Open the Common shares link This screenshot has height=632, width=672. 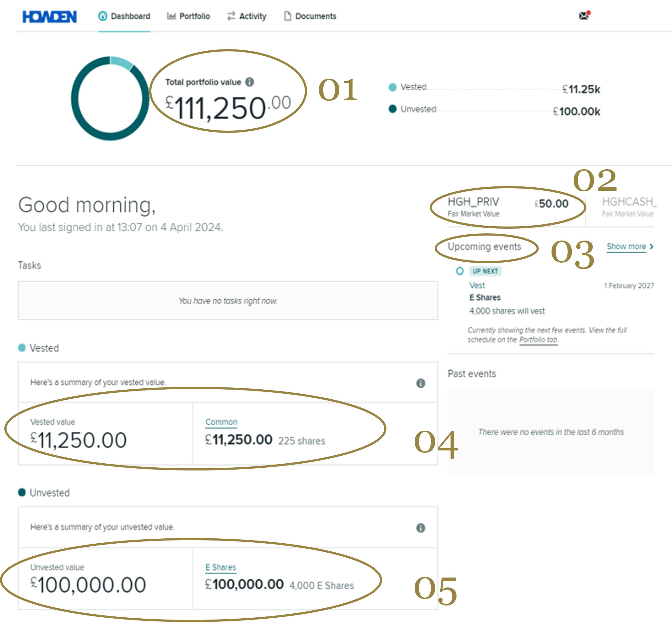click(221, 422)
